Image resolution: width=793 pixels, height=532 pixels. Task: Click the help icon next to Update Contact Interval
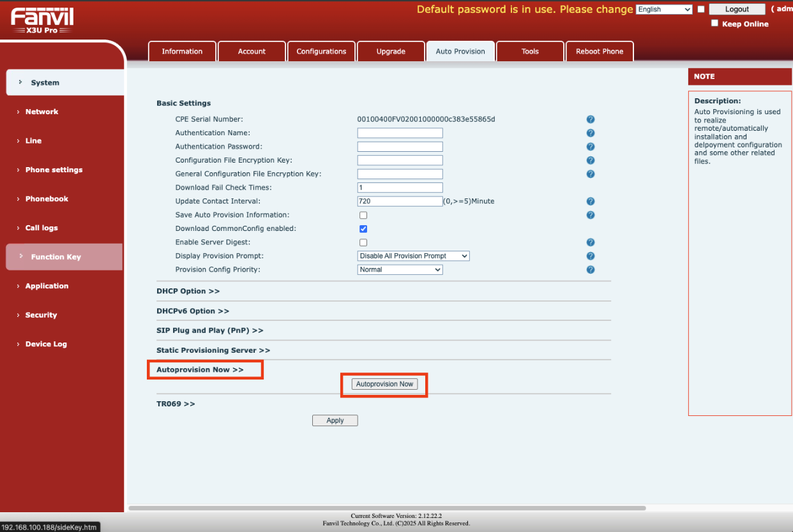click(591, 201)
